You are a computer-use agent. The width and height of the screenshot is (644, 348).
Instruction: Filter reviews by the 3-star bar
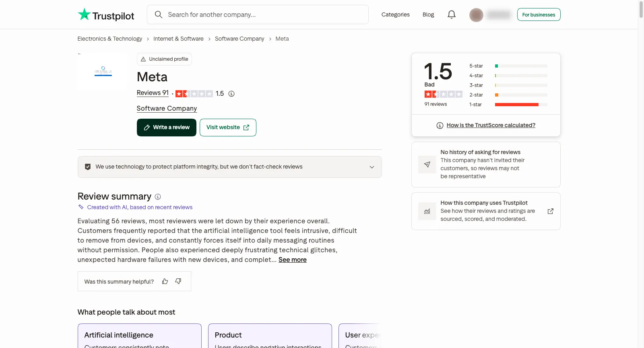pos(508,85)
